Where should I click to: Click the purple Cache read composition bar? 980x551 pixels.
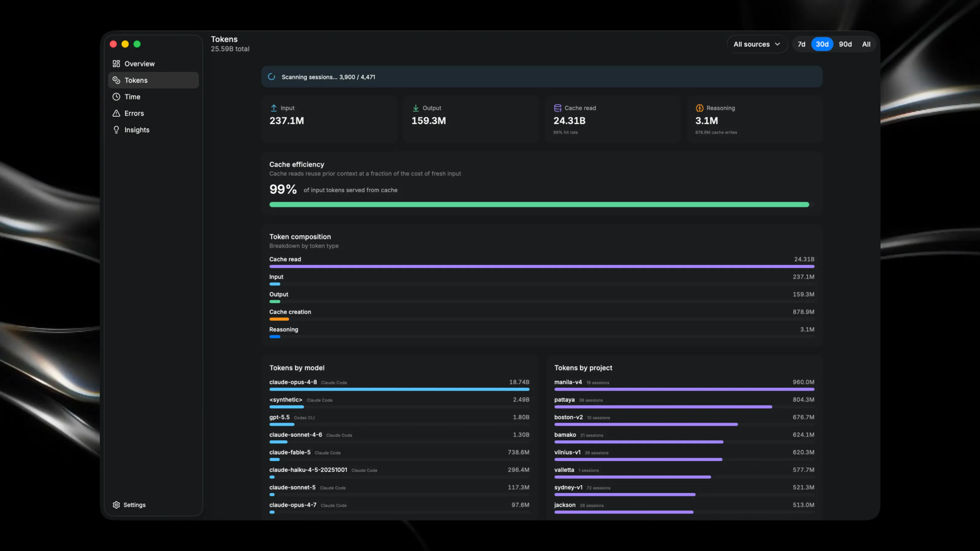coord(542,267)
